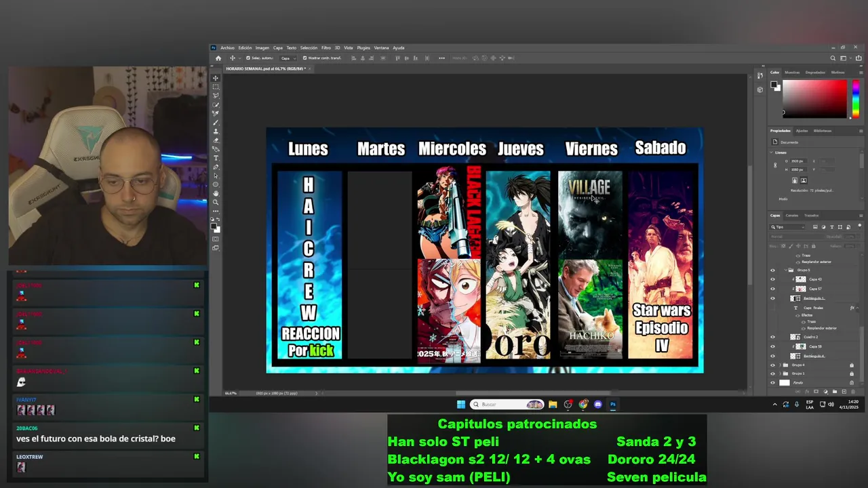Open the 3D panel cube icon
This screenshot has width=868, height=488.
[x=759, y=89]
